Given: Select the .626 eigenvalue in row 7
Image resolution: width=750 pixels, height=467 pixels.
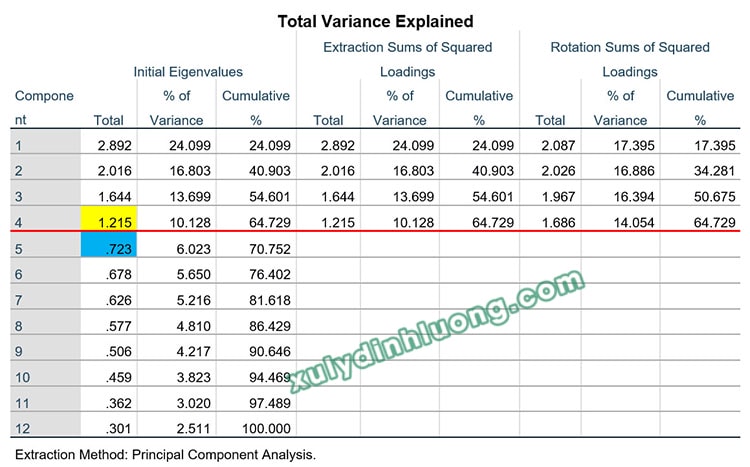Looking at the screenshot, I should (x=119, y=300).
